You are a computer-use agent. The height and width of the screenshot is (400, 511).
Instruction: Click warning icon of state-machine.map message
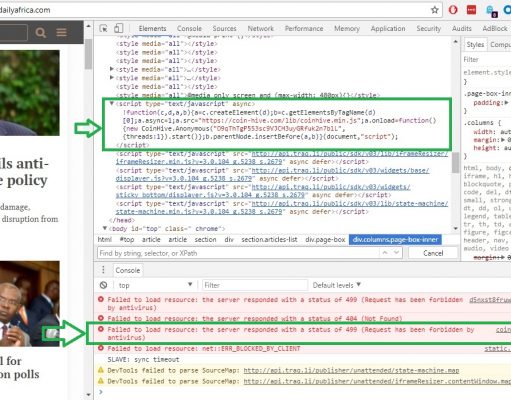(101, 370)
